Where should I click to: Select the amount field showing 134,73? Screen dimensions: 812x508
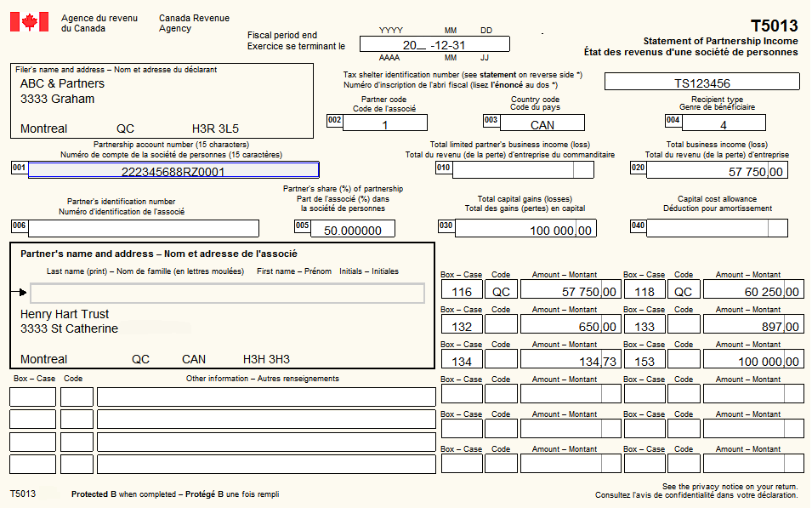(569, 361)
